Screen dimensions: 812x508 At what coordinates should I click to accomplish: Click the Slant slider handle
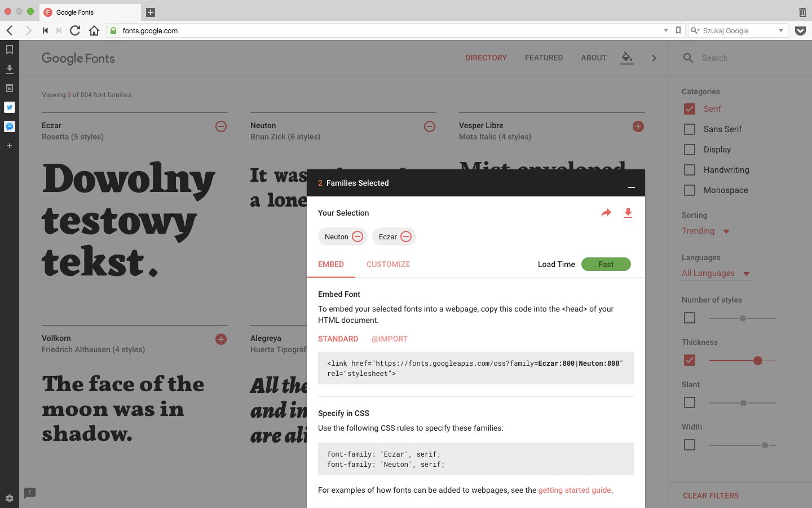point(743,403)
